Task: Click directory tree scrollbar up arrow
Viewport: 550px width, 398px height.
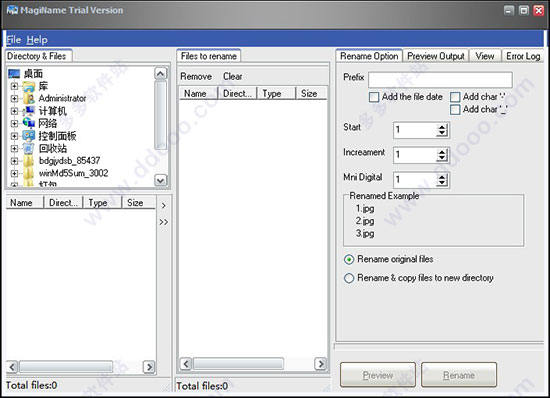Action: click(x=160, y=73)
